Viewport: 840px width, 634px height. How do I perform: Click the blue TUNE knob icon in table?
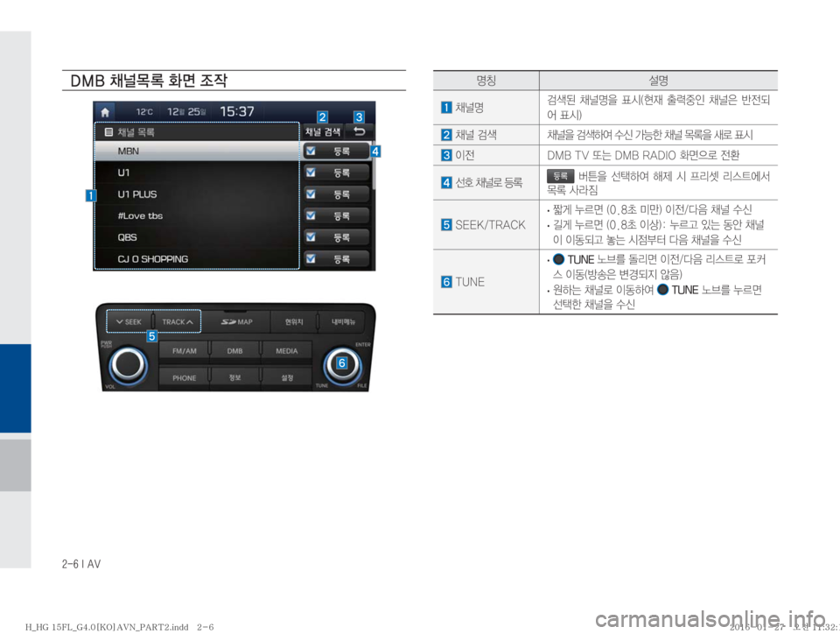[x=559, y=258]
